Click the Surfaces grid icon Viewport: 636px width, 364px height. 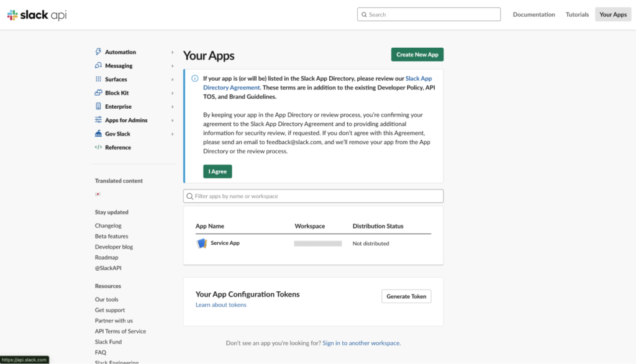tap(98, 80)
